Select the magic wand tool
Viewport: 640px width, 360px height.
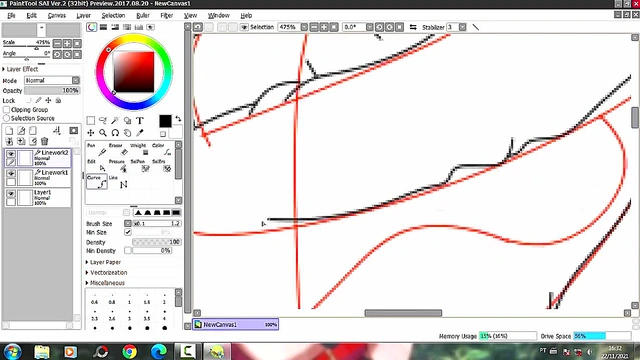(x=115, y=120)
